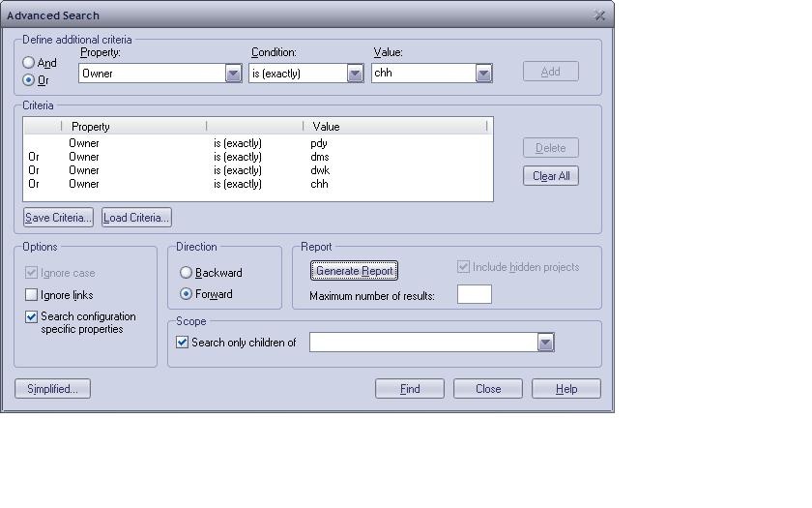
Task: Select the criteria row with value dwk
Action: coord(258,170)
